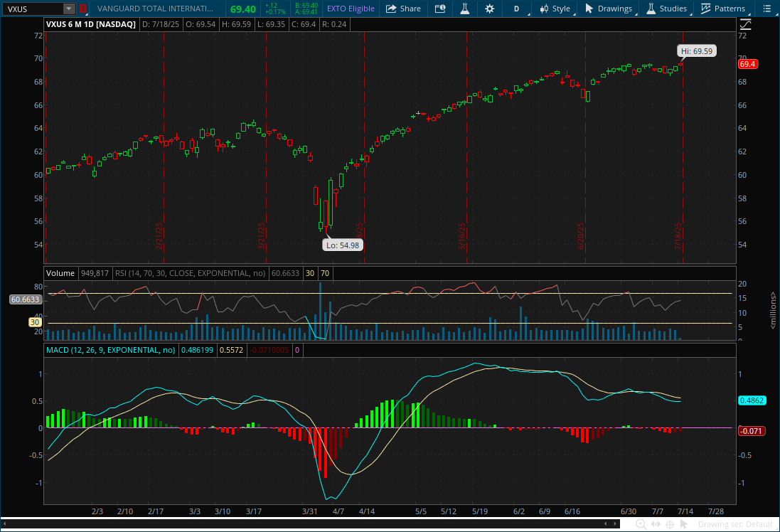Open the Drawing set: Default selector
The width and height of the screenshot is (780, 532).
[737, 524]
